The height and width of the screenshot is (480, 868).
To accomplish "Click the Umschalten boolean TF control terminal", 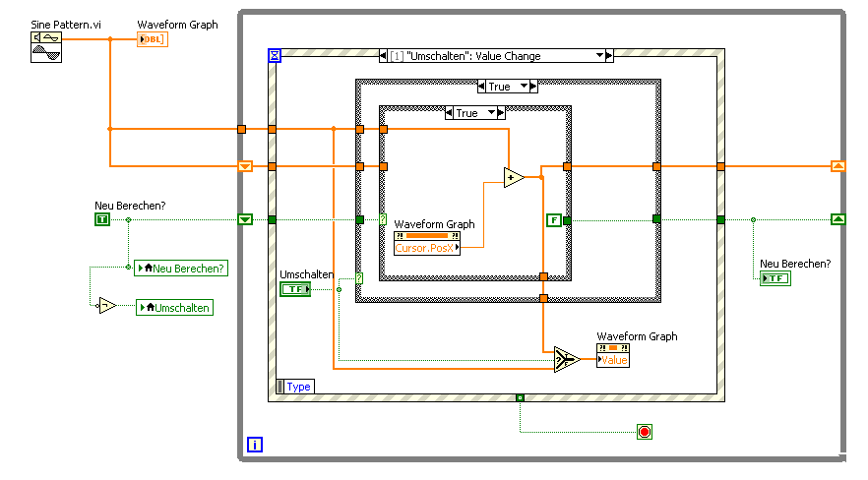I will (295, 288).
